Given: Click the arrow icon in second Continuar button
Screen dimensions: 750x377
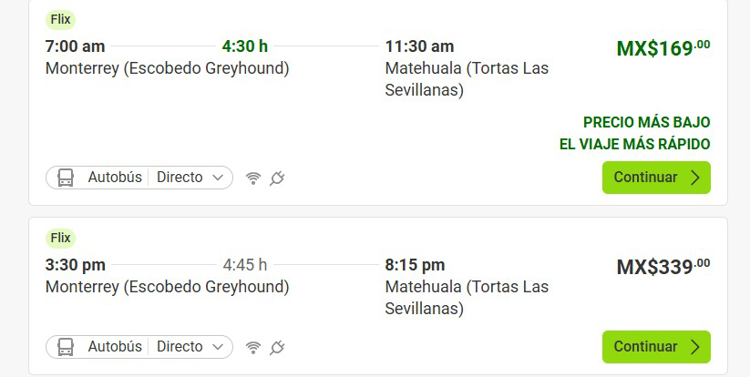Looking at the screenshot, I should tap(695, 347).
